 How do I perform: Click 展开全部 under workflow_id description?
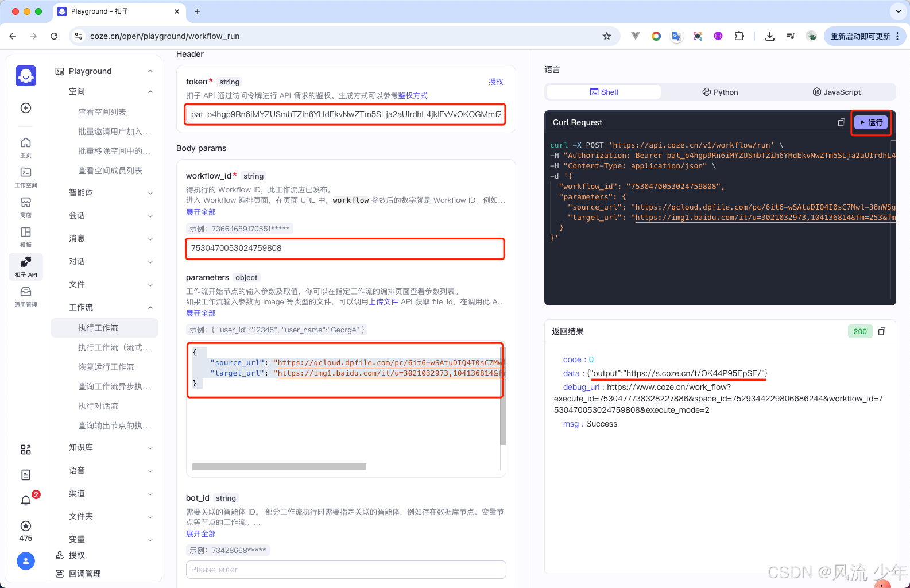201,212
